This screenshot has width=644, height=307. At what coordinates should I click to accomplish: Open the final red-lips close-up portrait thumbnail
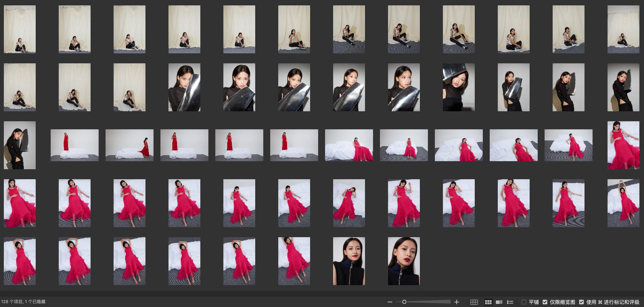(x=404, y=261)
